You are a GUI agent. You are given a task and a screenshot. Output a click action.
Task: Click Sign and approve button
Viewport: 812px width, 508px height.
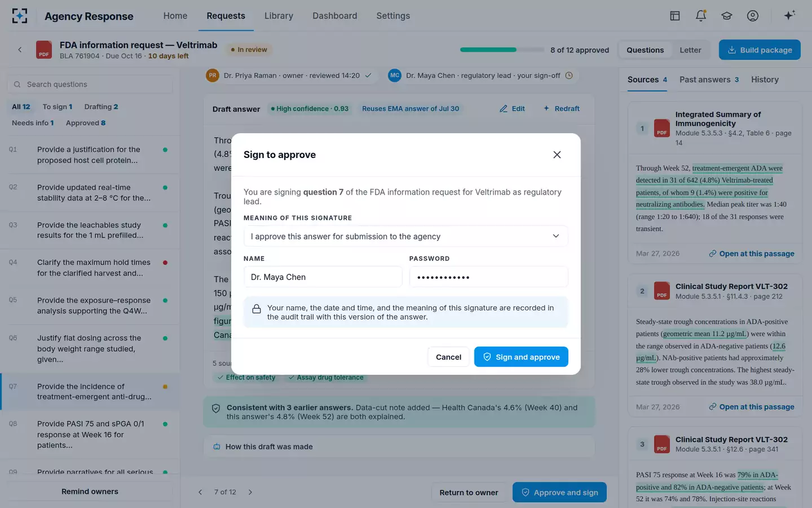521,357
